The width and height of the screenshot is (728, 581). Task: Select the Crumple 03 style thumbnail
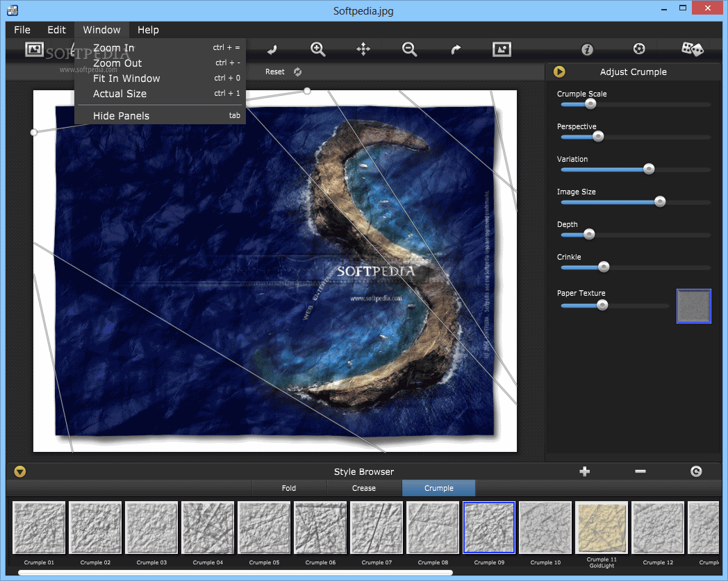click(151, 528)
